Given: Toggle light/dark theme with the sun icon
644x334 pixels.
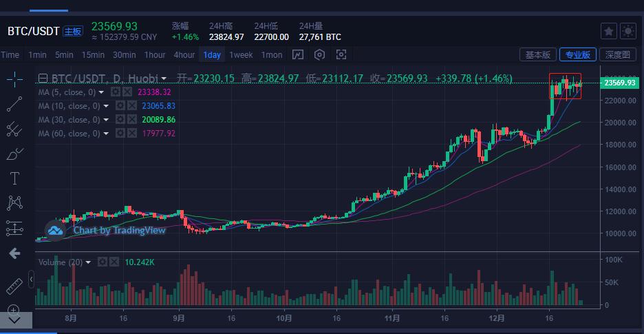Looking at the screenshot, I should pos(627,31).
